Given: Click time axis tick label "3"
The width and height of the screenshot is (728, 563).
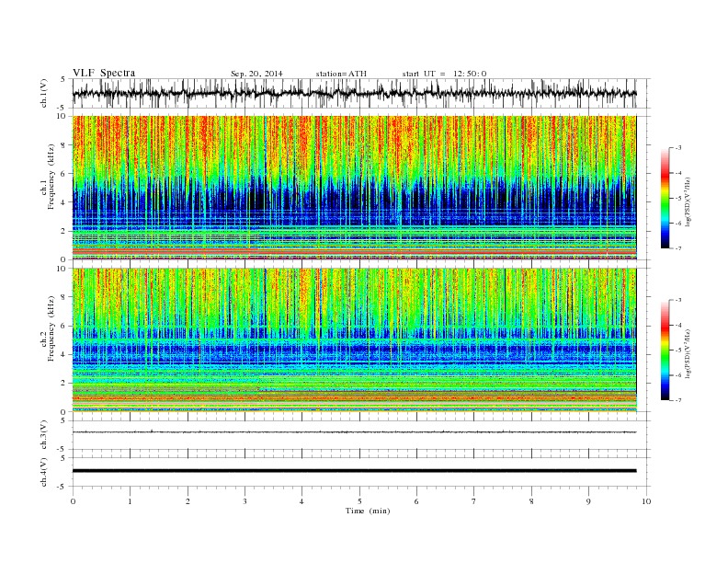Looking at the screenshot, I should 245,501.
